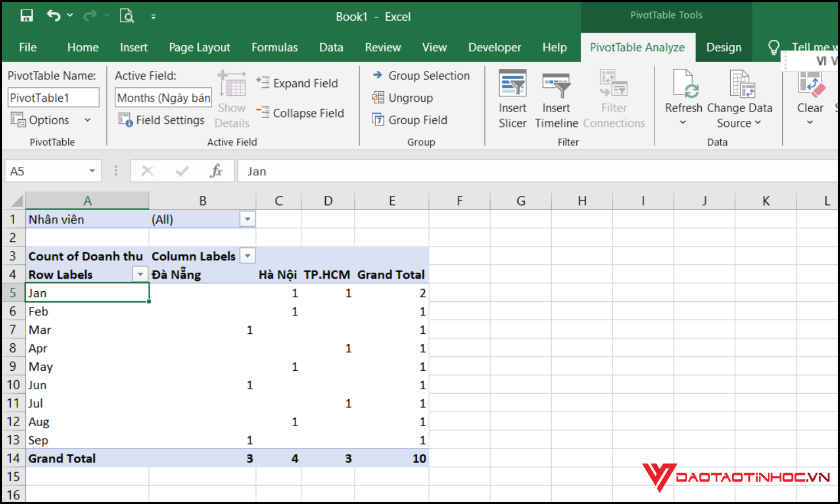
Task: Switch to the Design tab
Action: 724,47
